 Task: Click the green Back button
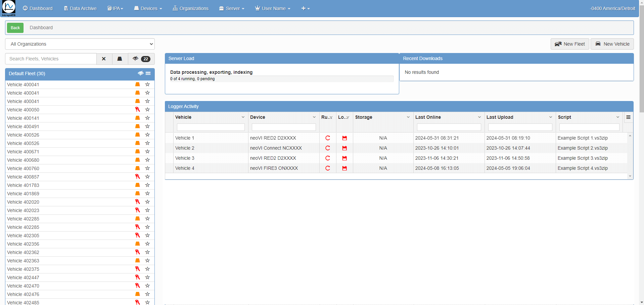coord(15,28)
